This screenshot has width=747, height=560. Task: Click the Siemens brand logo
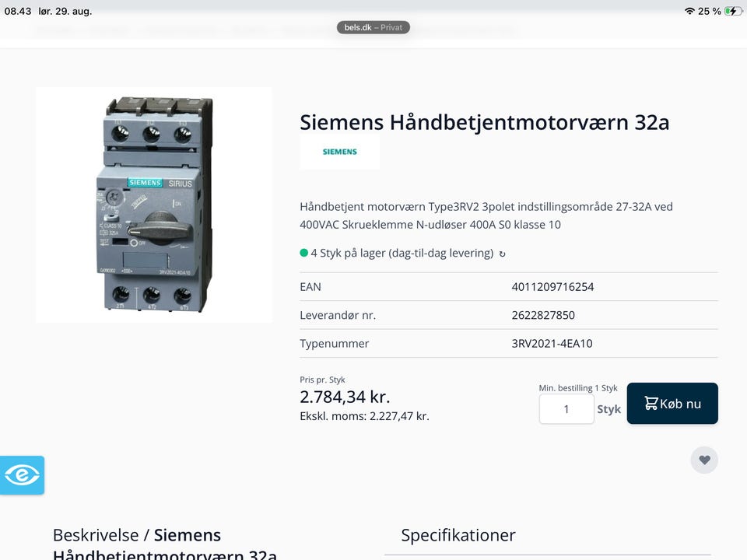[x=340, y=152]
